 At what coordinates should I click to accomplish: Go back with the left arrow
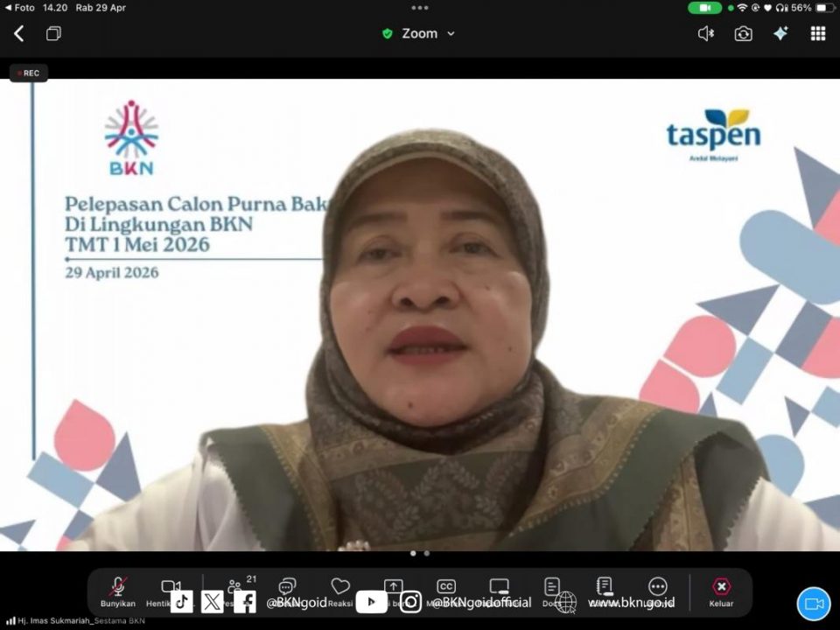point(19,33)
